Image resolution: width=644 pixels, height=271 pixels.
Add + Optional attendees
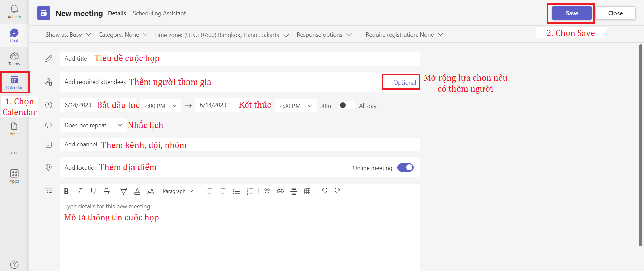(x=402, y=83)
